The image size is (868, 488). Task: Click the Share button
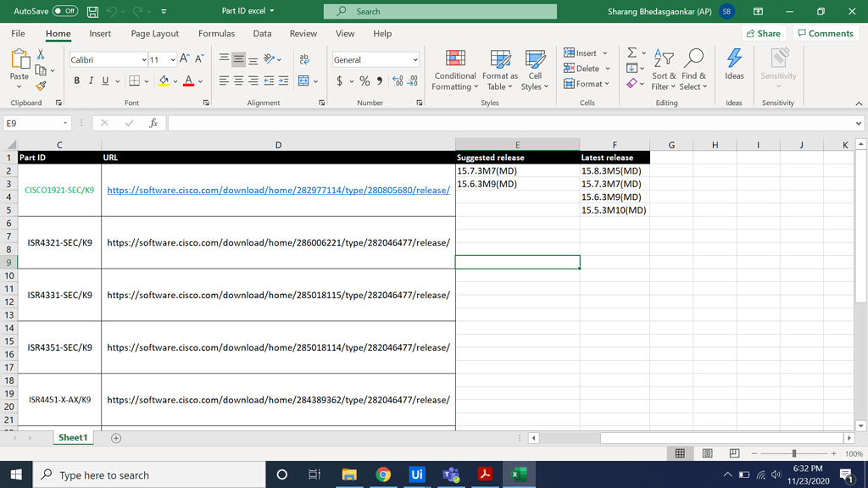[x=762, y=32]
